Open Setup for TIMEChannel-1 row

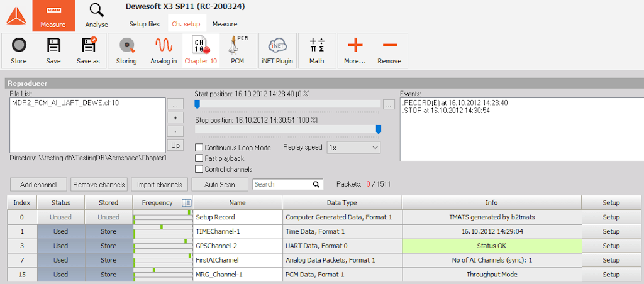[611, 231]
